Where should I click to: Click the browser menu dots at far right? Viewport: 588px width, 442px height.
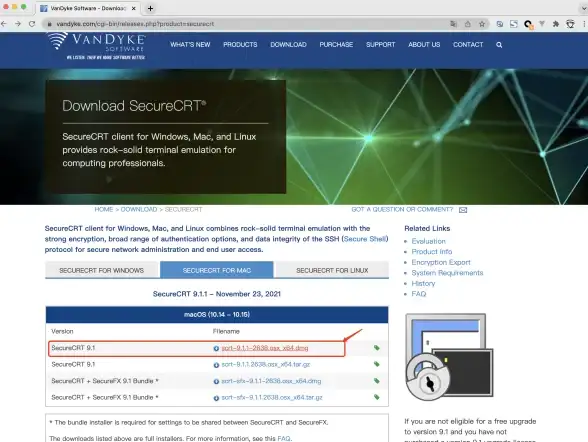point(584,24)
